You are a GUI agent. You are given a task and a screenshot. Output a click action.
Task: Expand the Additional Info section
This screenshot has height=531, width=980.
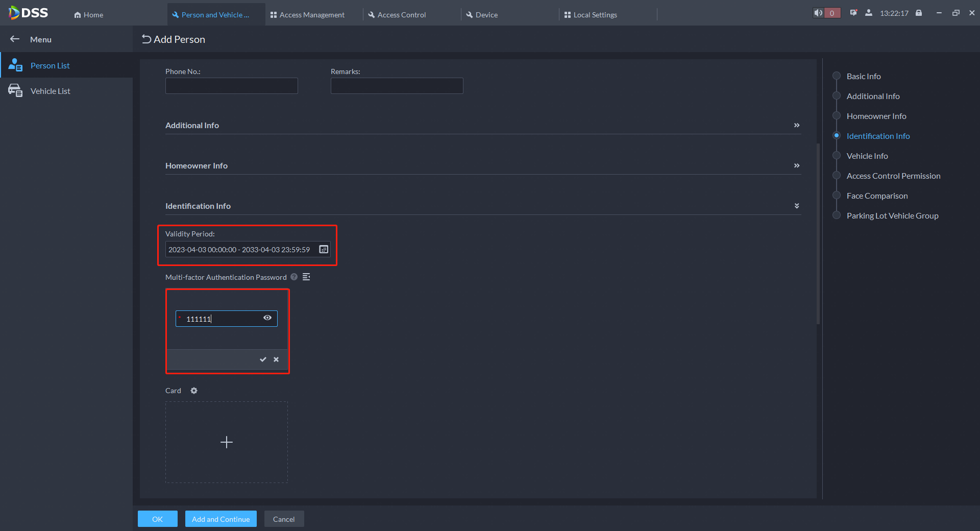coord(797,125)
